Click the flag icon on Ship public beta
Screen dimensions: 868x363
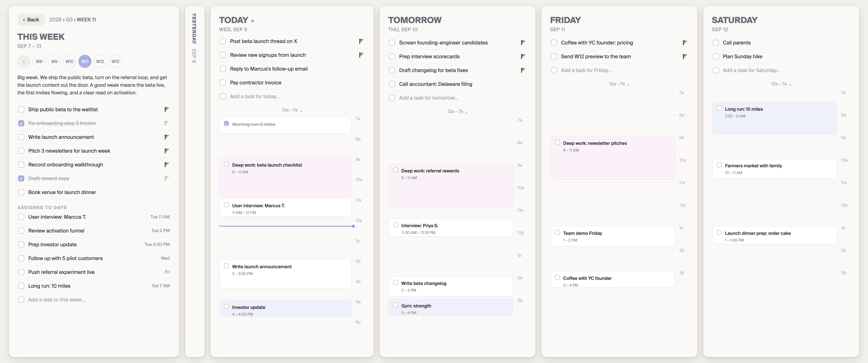pyautogui.click(x=166, y=110)
